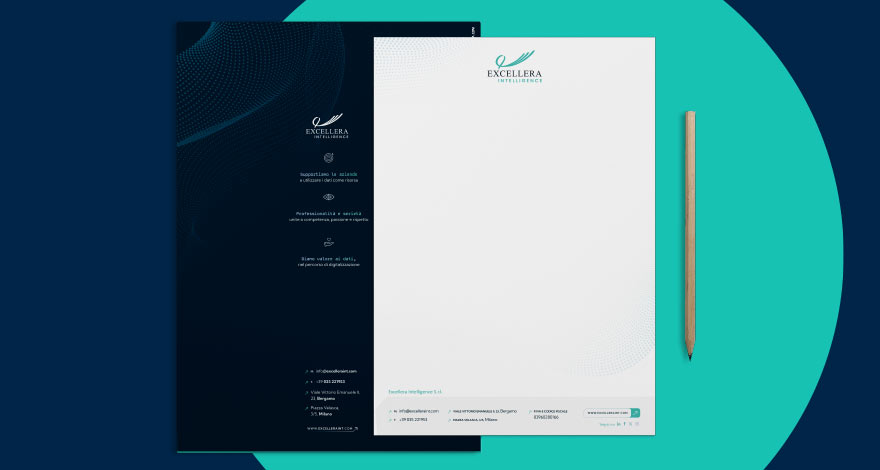The width and height of the screenshot is (880, 470).
Task: Click the Bergamo address on the white letterhead
Action: (485, 411)
